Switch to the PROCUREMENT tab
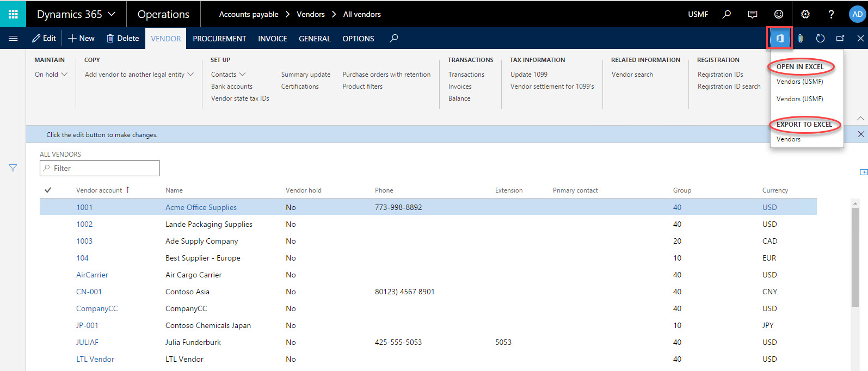 (219, 39)
